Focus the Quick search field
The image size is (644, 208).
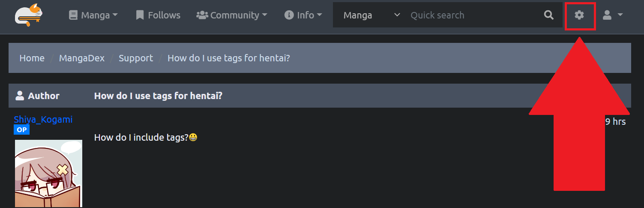[x=471, y=15]
